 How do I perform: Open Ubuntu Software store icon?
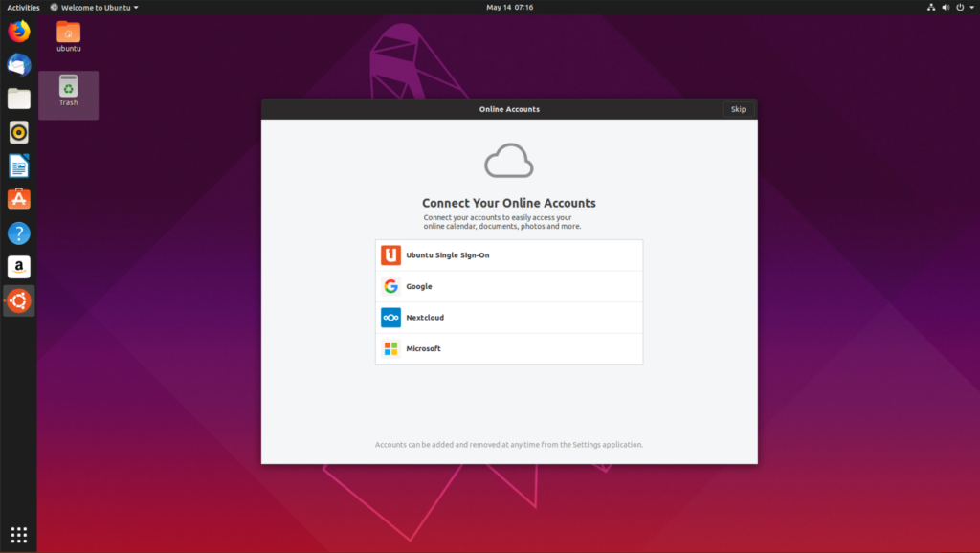point(19,199)
